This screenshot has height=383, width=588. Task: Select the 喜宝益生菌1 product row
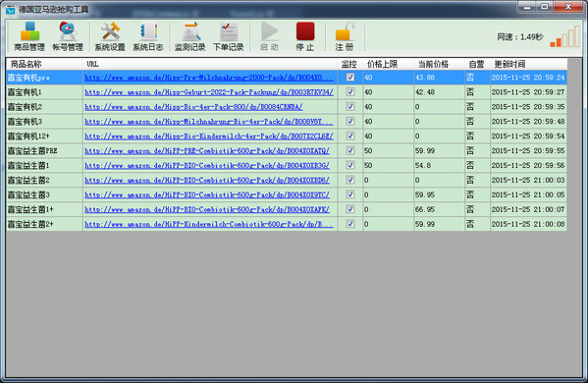(287, 165)
